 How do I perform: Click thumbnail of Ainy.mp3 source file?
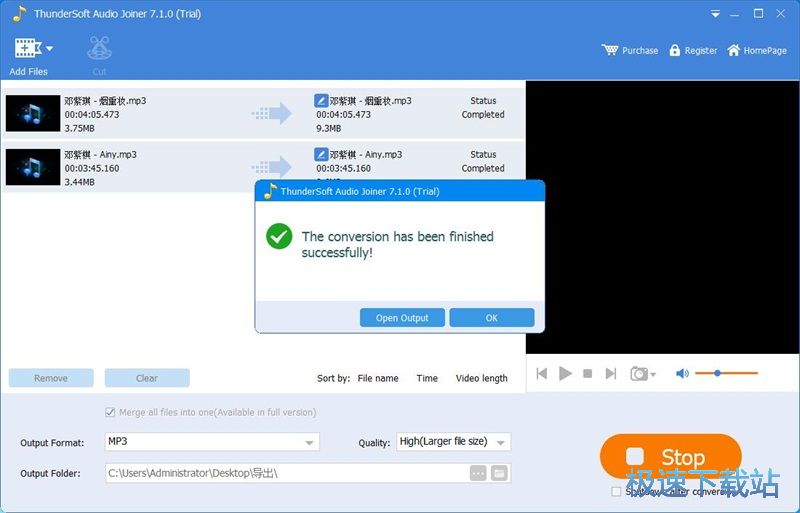coord(33,167)
